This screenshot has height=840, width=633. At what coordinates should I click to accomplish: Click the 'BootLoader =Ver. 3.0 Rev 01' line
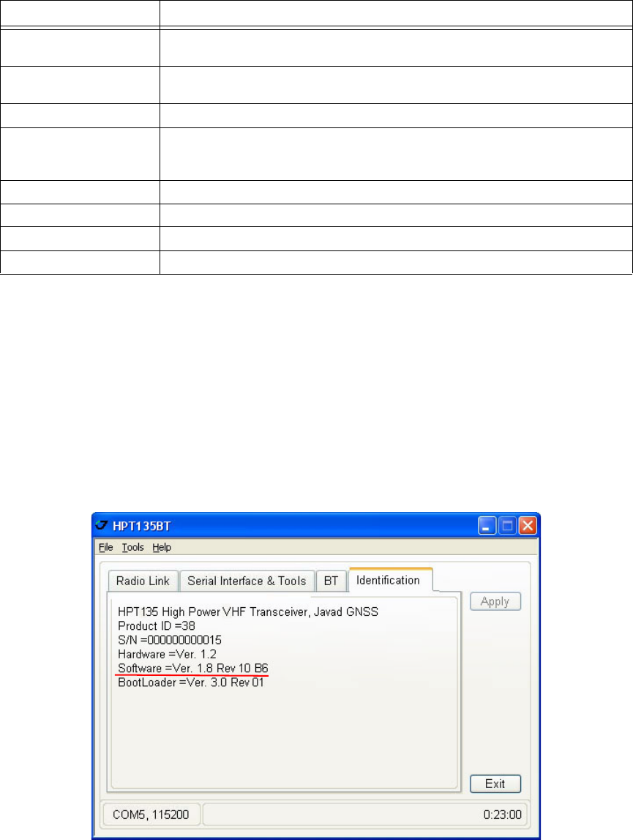[191, 683]
